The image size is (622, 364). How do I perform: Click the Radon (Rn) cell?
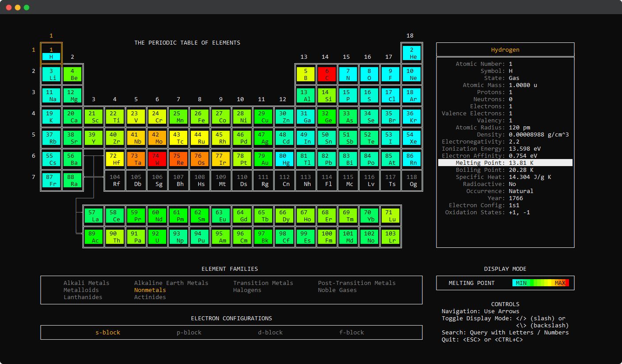click(x=412, y=159)
